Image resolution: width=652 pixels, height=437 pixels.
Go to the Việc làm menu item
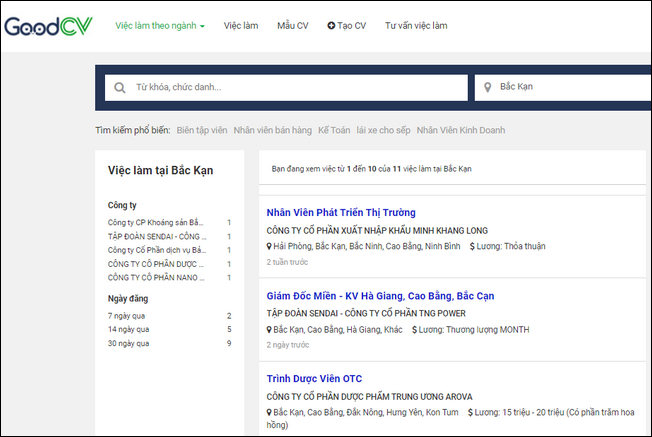[240, 25]
